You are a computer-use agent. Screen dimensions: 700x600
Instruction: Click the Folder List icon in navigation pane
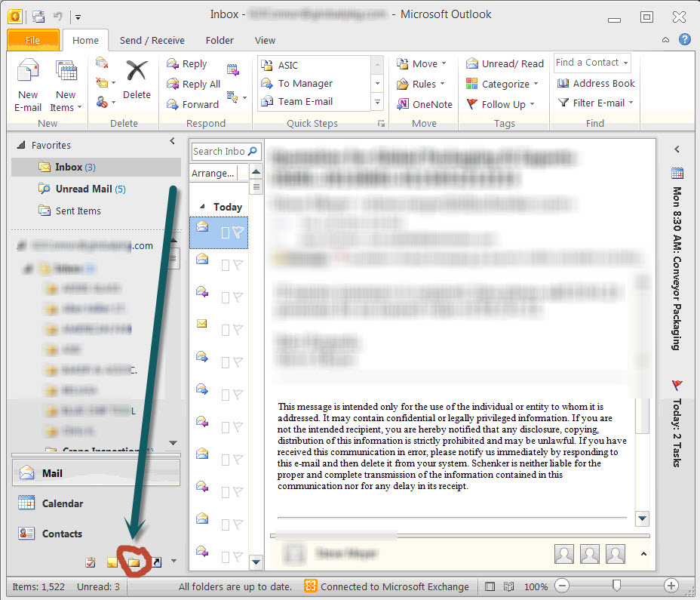(x=134, y=562)
